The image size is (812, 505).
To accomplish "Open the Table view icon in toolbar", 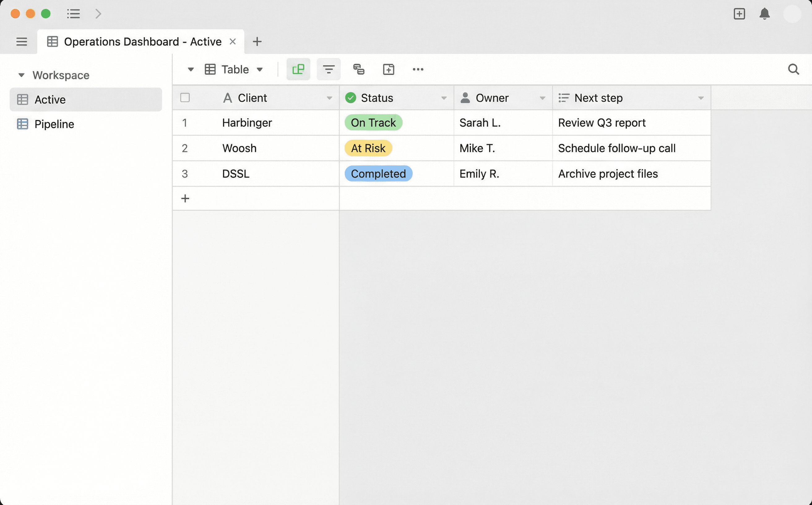I will point(210,69).
